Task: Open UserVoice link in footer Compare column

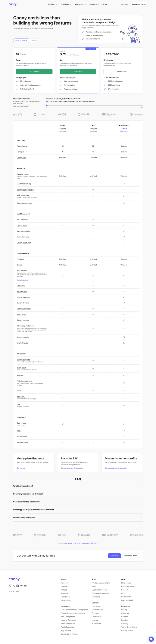Action: [96, 606]
